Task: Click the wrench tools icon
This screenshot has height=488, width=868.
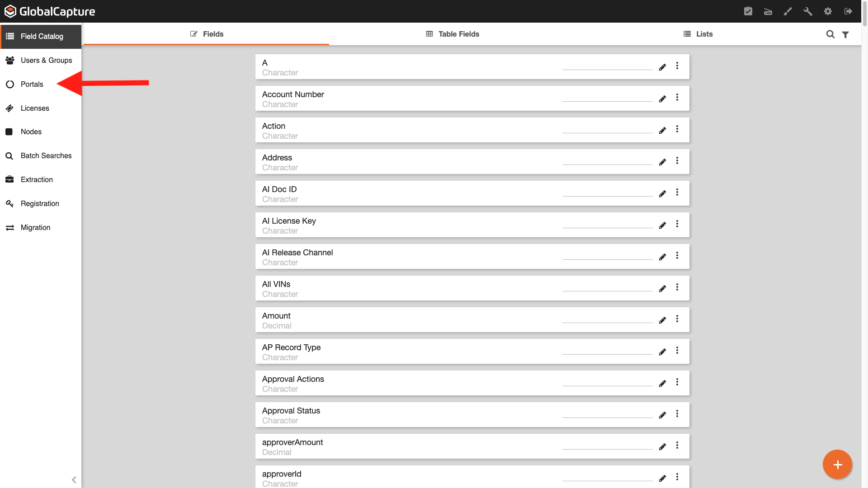Action: pyautogui.click(x=808, y=11)
